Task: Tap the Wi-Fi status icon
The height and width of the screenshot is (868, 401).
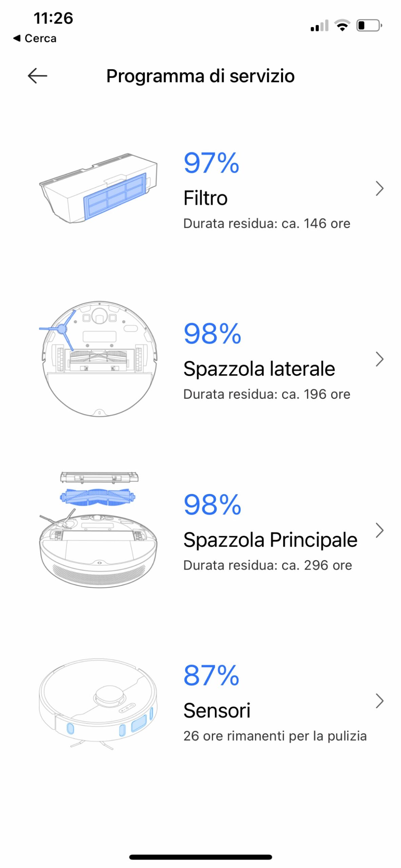Action: click(342, 25)
